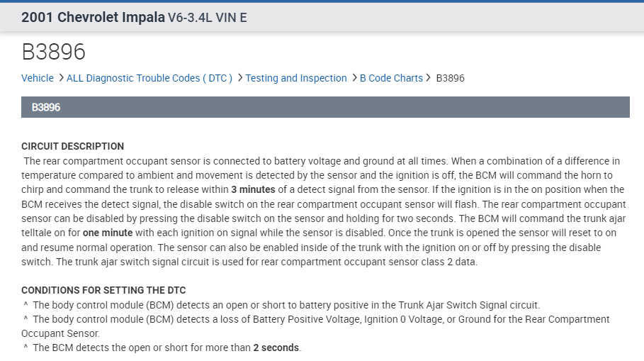Click chevron before Testing and Inspection
Viewport: 644px width, 361px height.
240,78
